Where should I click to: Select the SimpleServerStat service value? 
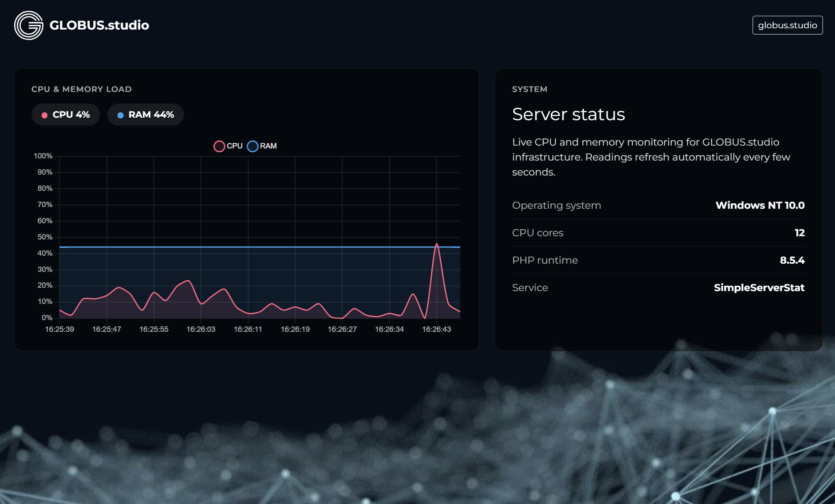[x=759, y=288]
